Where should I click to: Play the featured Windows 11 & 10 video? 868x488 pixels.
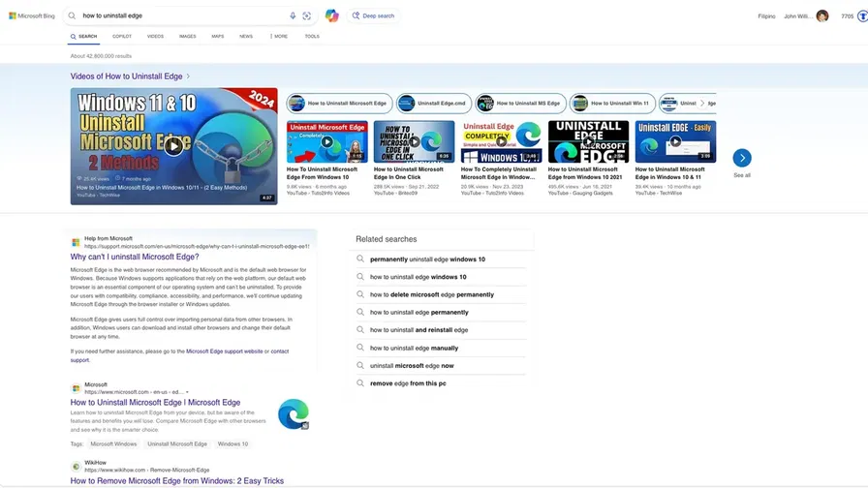[x=172, y=146]
